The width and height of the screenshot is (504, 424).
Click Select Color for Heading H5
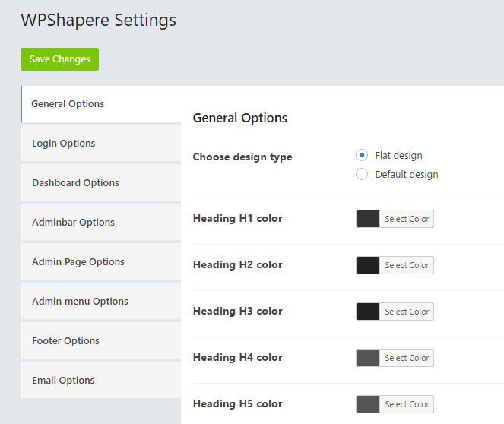coord(407,403)
